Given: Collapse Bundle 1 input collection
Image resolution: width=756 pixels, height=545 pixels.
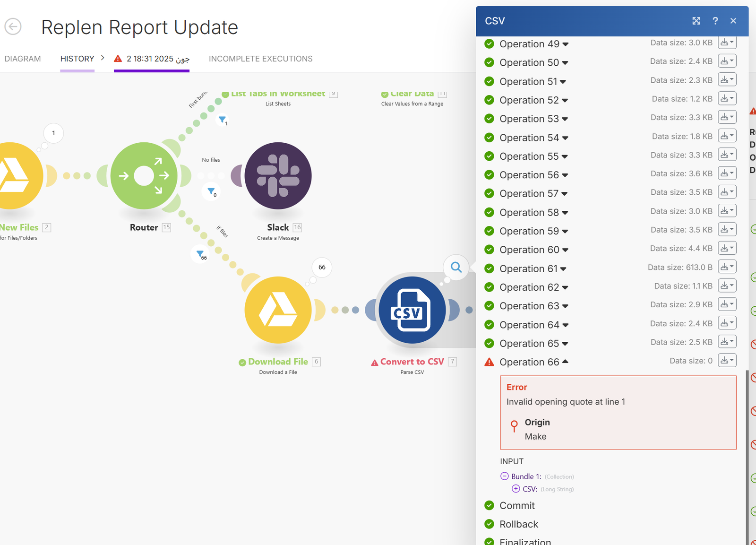Looking at the screenshot, I should click(x=505, y=476).
